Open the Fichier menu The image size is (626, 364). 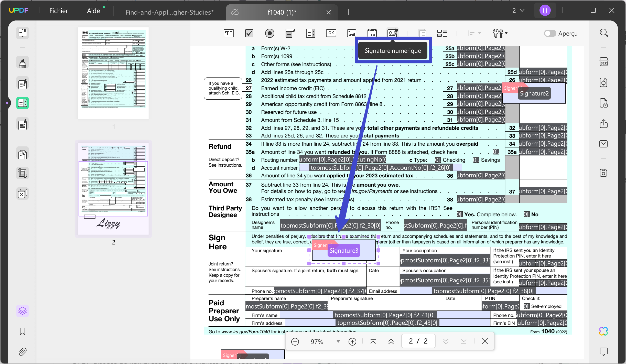pos(59,11)
